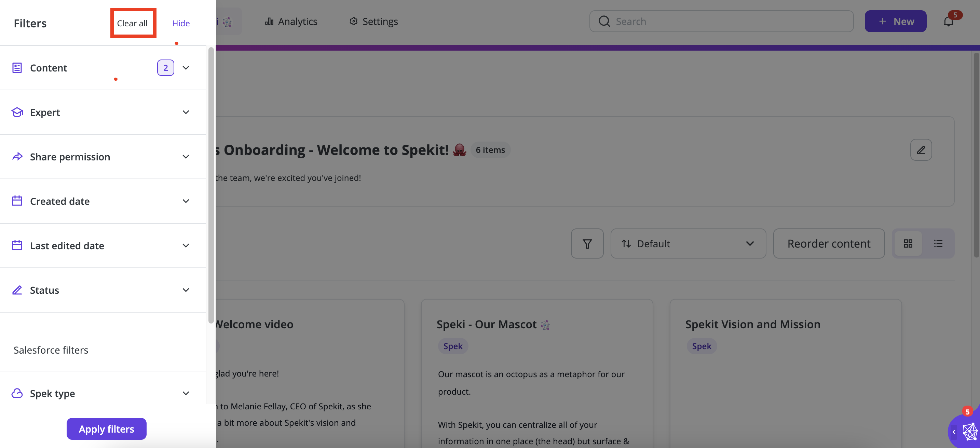
Task: Click the Spek type cloud icon
Action: [x=17, y=393]
